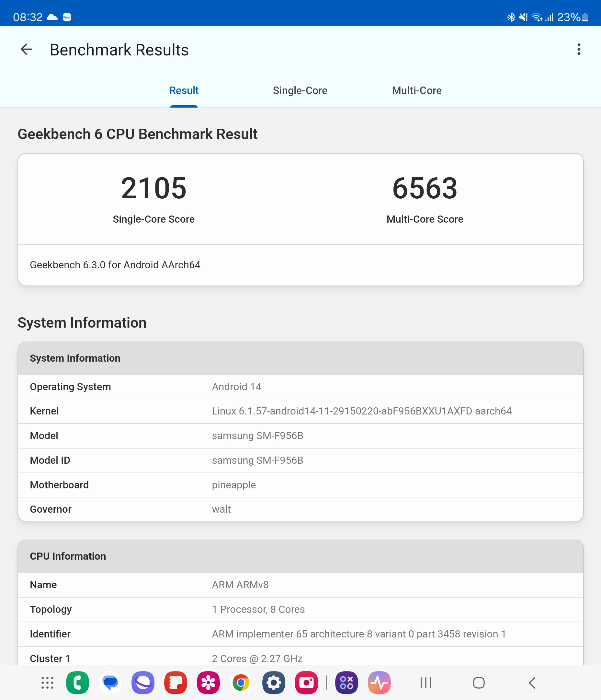The image size is (601, 700).
Task: Tap the ARM ARMv8 CPU name
Action: [240, 585]
